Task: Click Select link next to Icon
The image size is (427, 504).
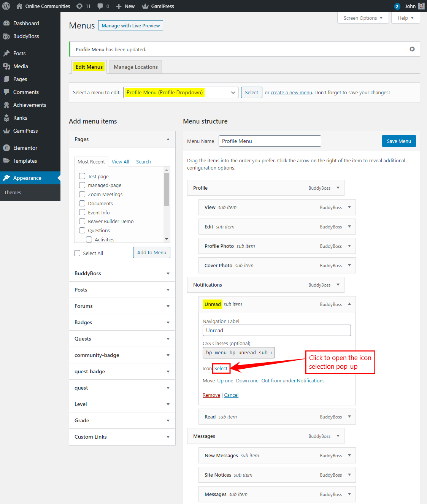Action: (x=221, y=368)
